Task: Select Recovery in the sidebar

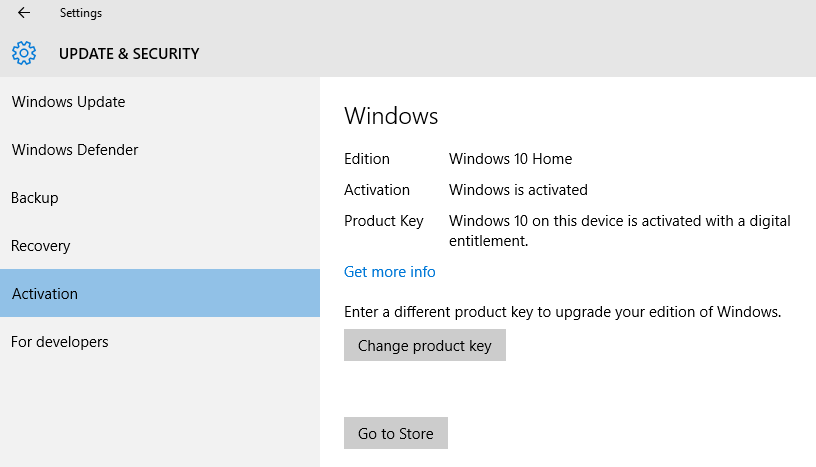Action: (160, 245)
